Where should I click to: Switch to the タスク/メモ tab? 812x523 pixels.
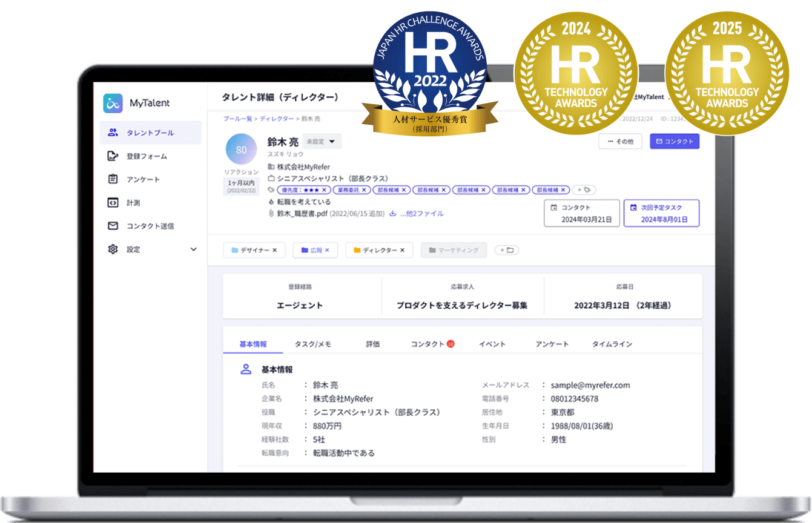pos(313,344)
